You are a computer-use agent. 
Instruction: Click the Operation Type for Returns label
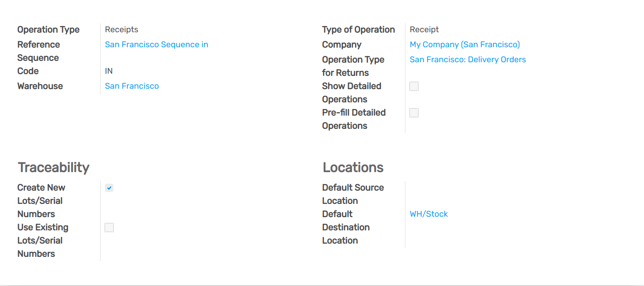(353, 66)
